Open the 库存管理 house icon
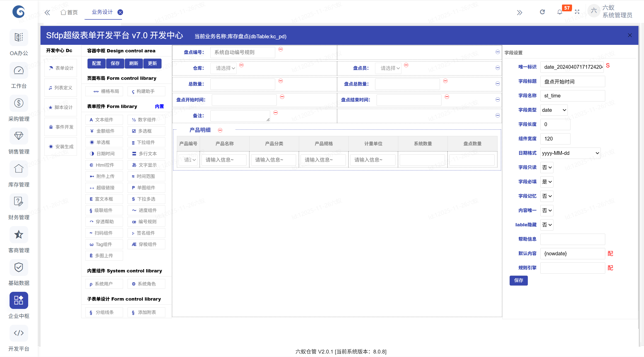This screenshot has height=357, width=644. coord(19,169)
